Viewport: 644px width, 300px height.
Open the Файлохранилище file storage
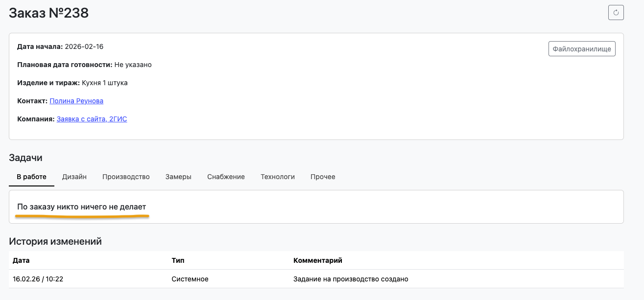coord(582,49)
